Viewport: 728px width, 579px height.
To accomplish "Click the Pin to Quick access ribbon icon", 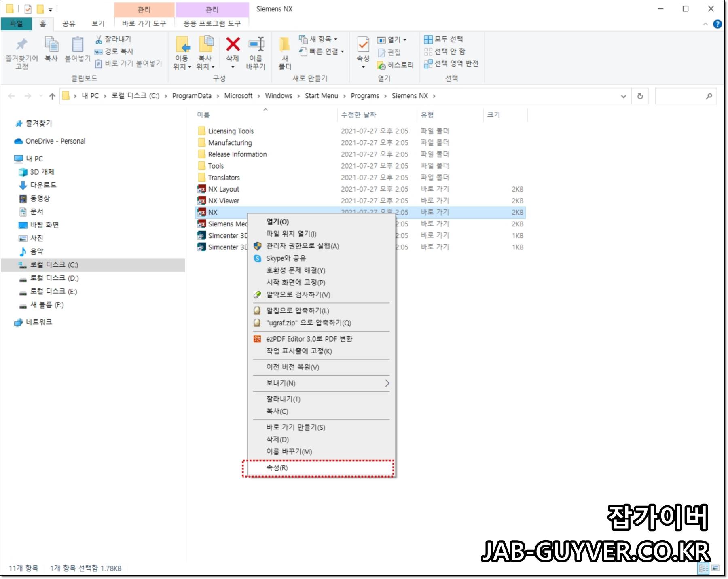I will click(x=22, y=44).
